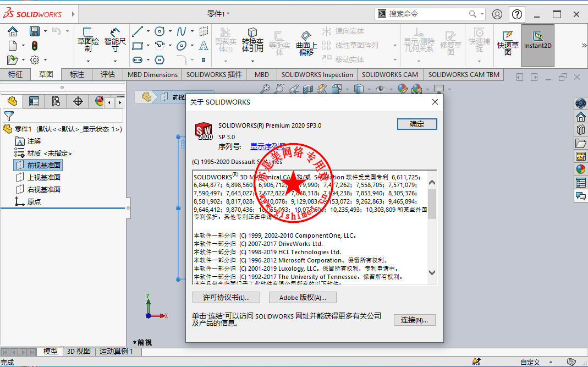The image size is (588, 367).
Task: Expand the search command dropdown arrow
Action: click(x=482, y=14)
